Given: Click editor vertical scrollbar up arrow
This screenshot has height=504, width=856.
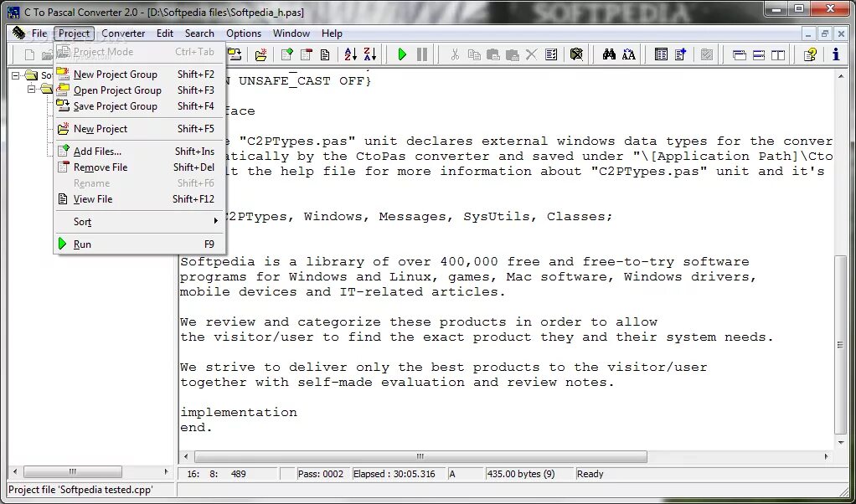Looking at the screenshot, I should tap(841, 77).
